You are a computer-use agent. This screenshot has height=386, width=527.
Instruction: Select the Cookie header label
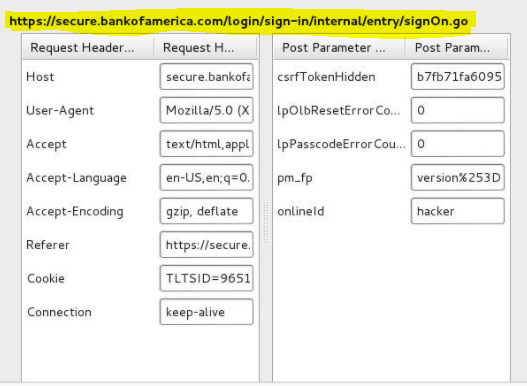click(46, 278)
